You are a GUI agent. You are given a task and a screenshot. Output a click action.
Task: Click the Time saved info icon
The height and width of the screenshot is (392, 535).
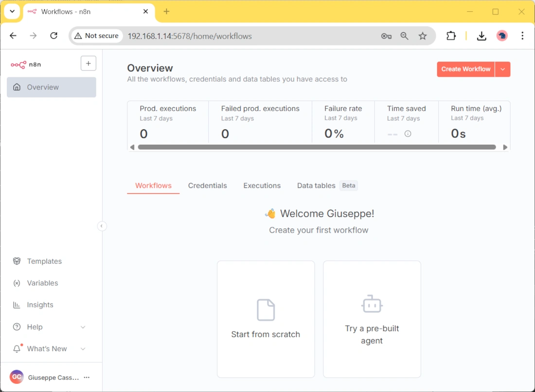pos(408,134)
